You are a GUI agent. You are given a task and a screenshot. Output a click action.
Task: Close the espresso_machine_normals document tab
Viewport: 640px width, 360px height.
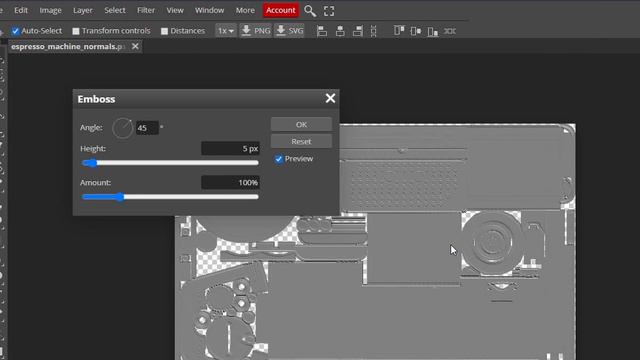tap(135, 47)
